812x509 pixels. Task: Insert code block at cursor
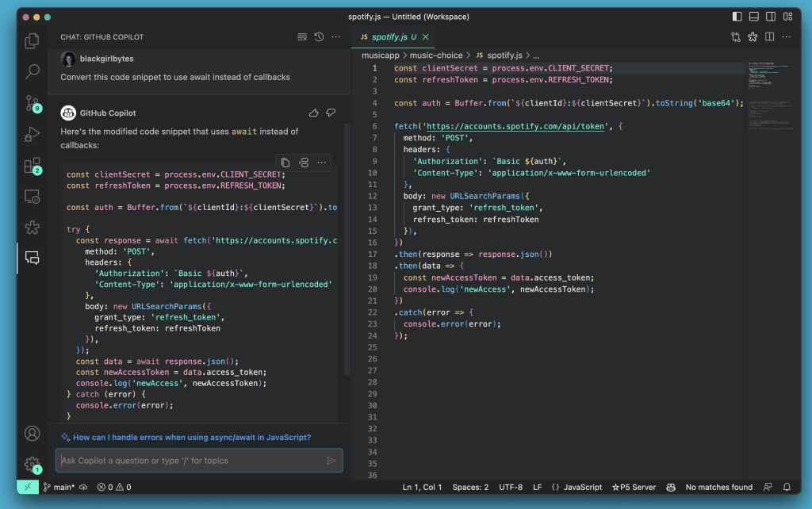pyautogui.click(x=304, y=163)
